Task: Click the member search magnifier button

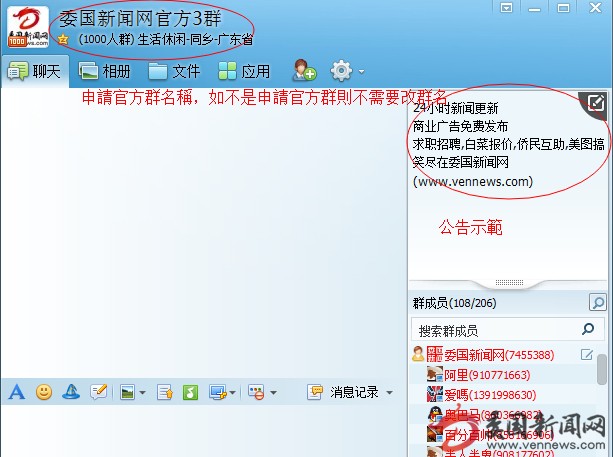Action: pos(597,302)
